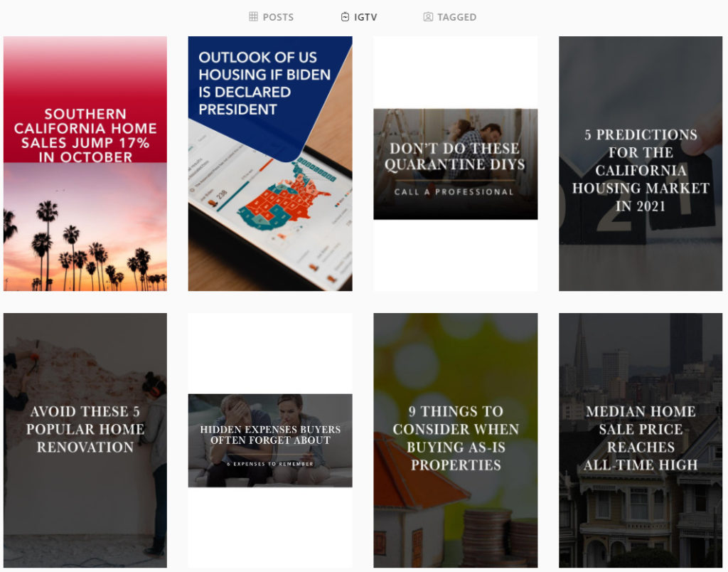The image size is (728, 572).
Task: Open Median Home Sale Price All-Time High video
Action: point(641,440)
